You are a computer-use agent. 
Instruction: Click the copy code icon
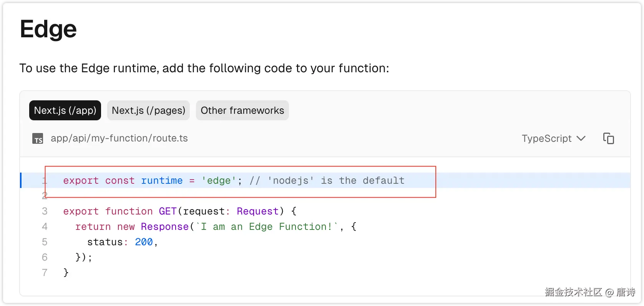click(x=609, y=138)
